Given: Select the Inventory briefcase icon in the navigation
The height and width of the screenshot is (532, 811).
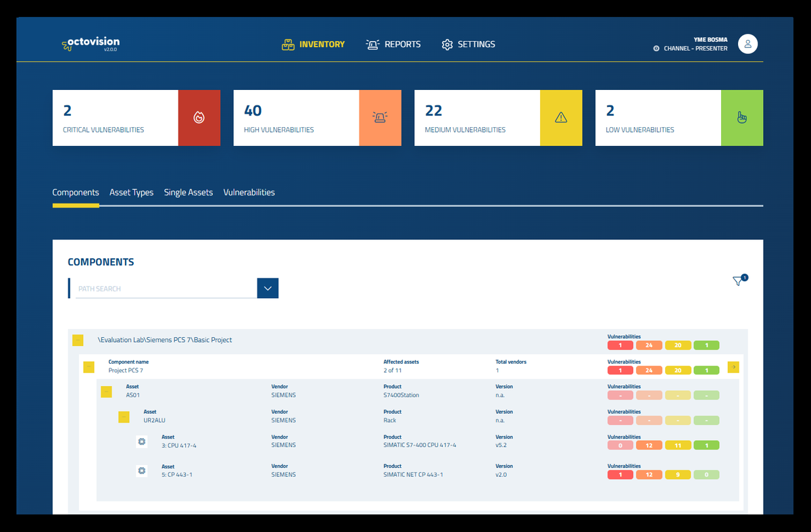Looking at the screenshot, I should 287,44.
